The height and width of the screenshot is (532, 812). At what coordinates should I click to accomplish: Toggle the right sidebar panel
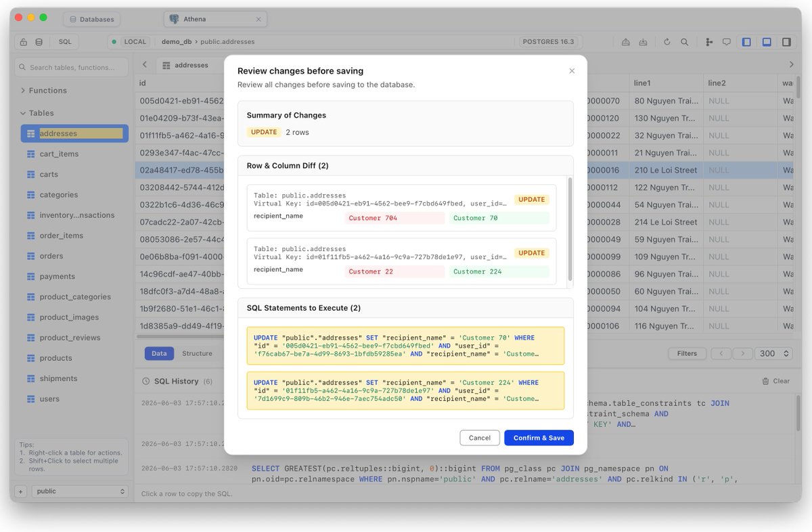click(786, 42)
